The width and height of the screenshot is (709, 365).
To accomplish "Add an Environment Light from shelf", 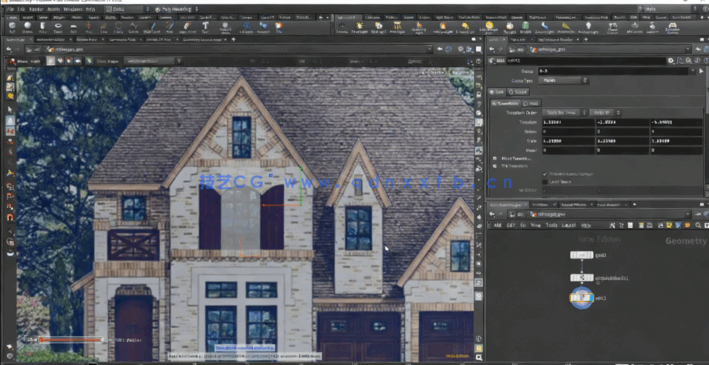I will (x=489, y=28).
